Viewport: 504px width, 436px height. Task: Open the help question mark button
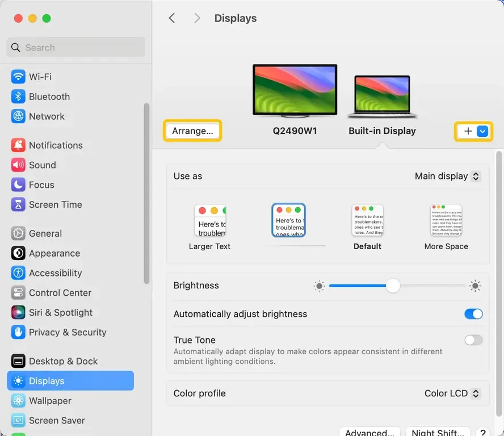point(483,433)
